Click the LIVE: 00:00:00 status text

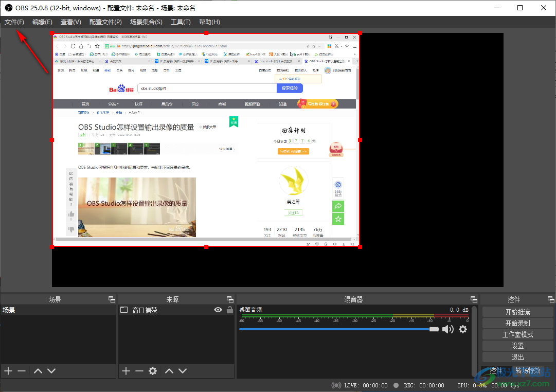365,385
